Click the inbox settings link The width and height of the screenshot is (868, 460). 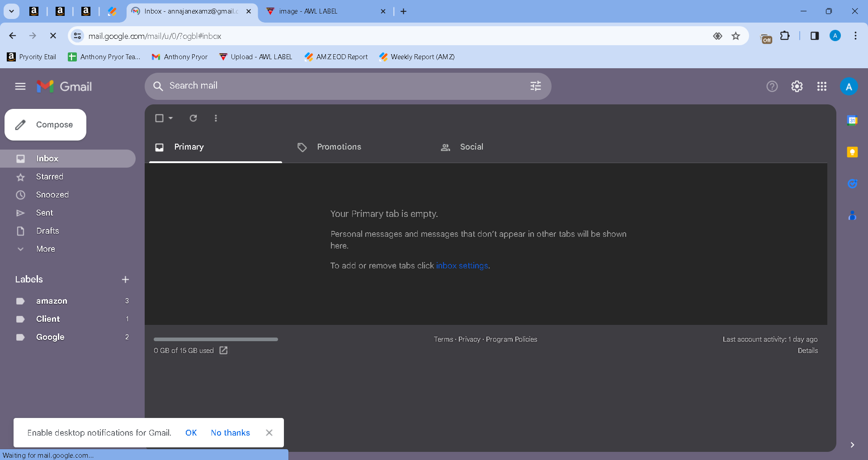[x=462, y=266]
